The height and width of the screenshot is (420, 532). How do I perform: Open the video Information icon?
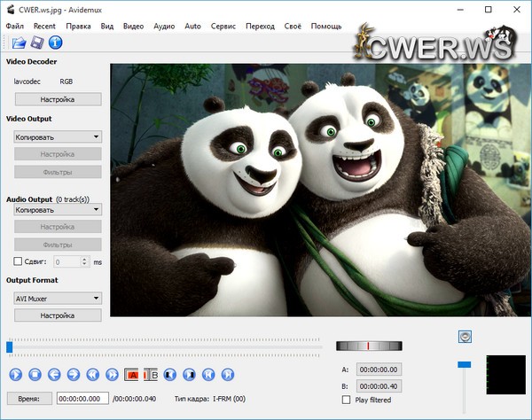tap(55, 42)
